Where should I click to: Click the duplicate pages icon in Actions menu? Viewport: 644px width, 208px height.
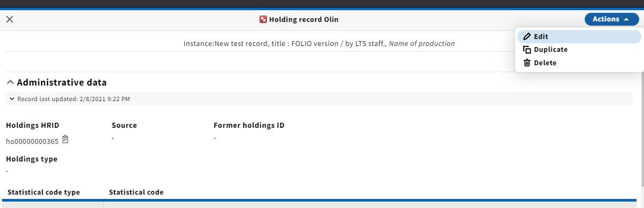pyautogui.click(x=527, y=50)
